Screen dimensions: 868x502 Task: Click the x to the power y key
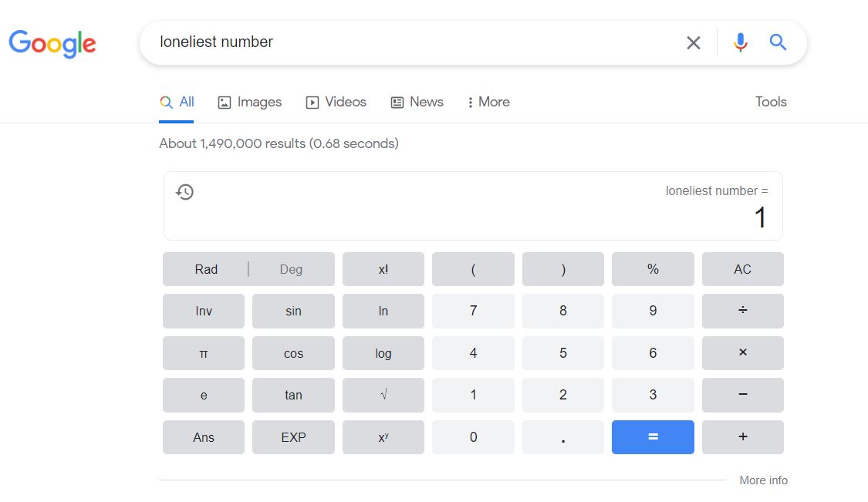point(383,437)
